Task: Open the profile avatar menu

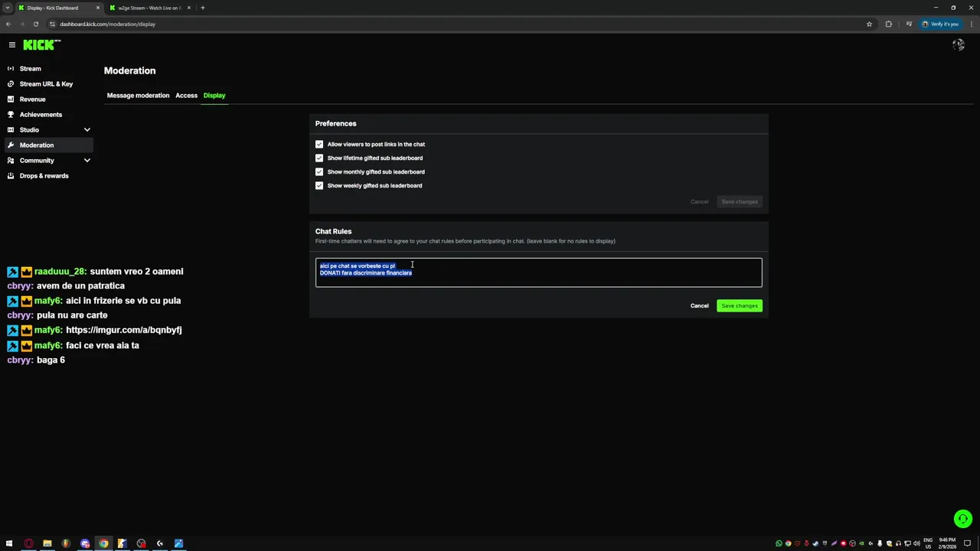Action: [x=958, y=45]
